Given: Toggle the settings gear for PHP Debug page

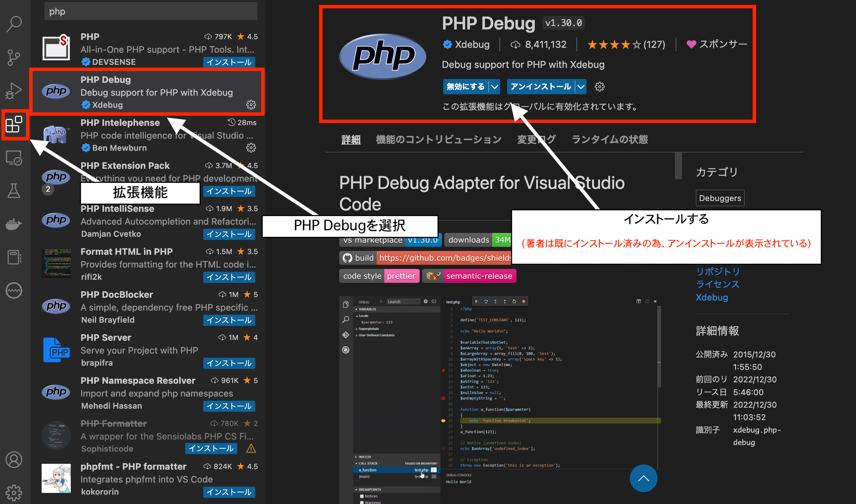Looking at the screenshot, I should 599,87.
